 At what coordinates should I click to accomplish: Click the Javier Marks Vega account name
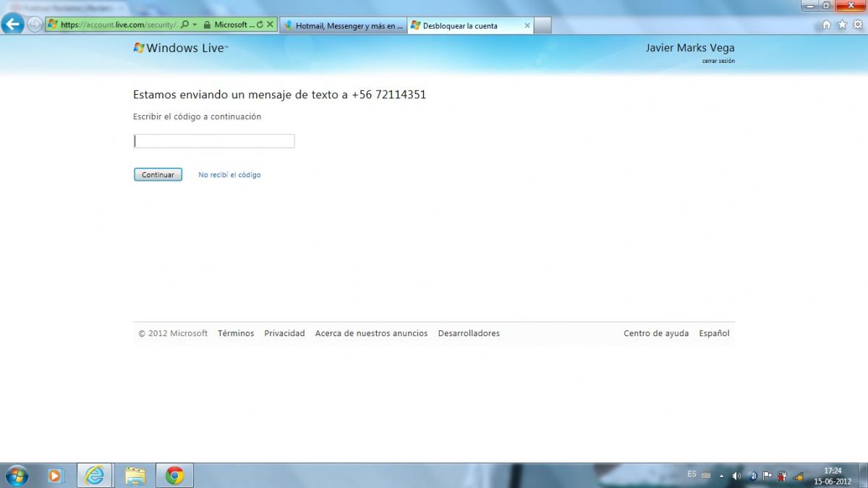click(x=690, y=48)
